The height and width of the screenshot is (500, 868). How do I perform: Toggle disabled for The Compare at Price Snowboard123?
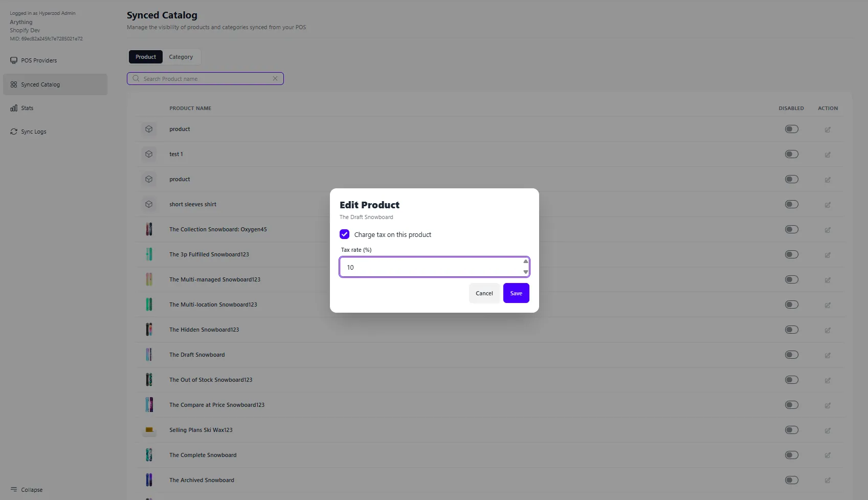coord(792,405)
